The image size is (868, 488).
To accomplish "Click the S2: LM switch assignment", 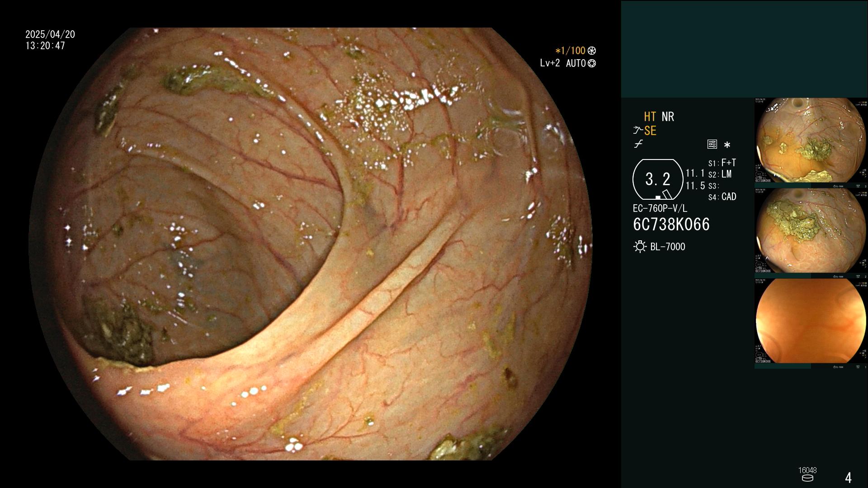I will (720, 174).
